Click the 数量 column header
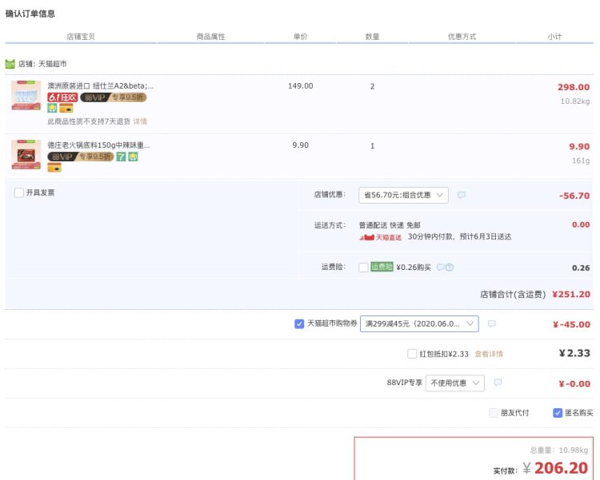 372,37
